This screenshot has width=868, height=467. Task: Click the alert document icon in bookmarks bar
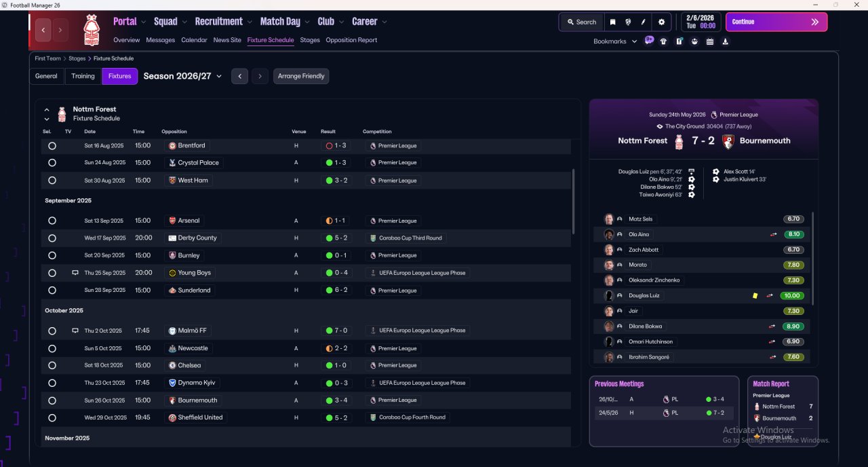tap(679, 41)
